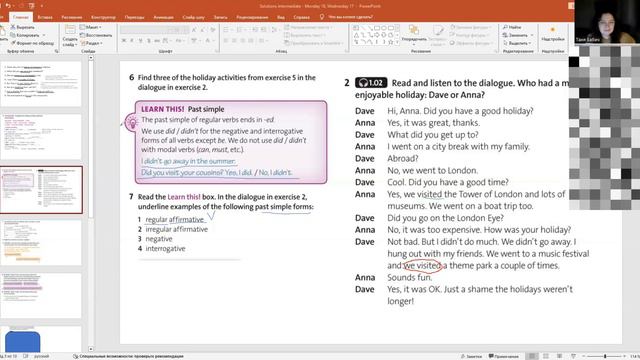
Task: Click the clear formatting icon
Action: (x=213, y=29)
